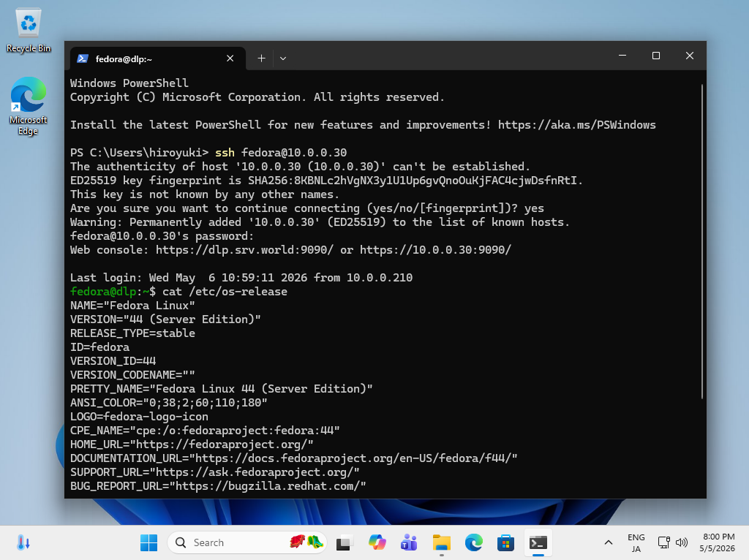749x560 pixels.
Task: Click the terminal vertical scrollbar
Action: [x=701, y=241]
